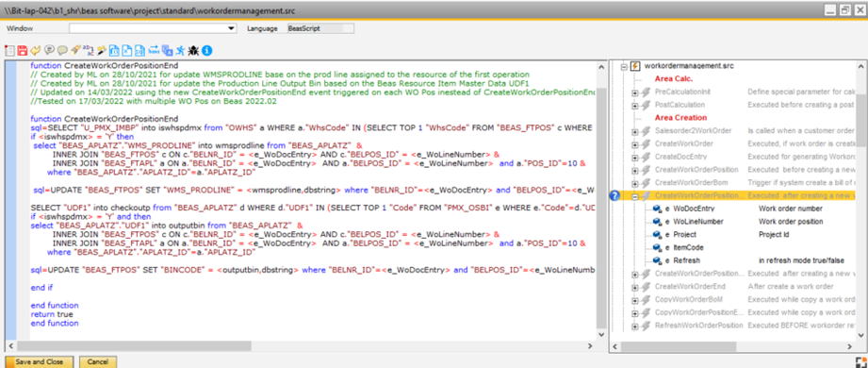The width and height of the screenshot is (868, 368).
Task: Click the lightning icon beside PreCalculationInit
Action: 646,92
